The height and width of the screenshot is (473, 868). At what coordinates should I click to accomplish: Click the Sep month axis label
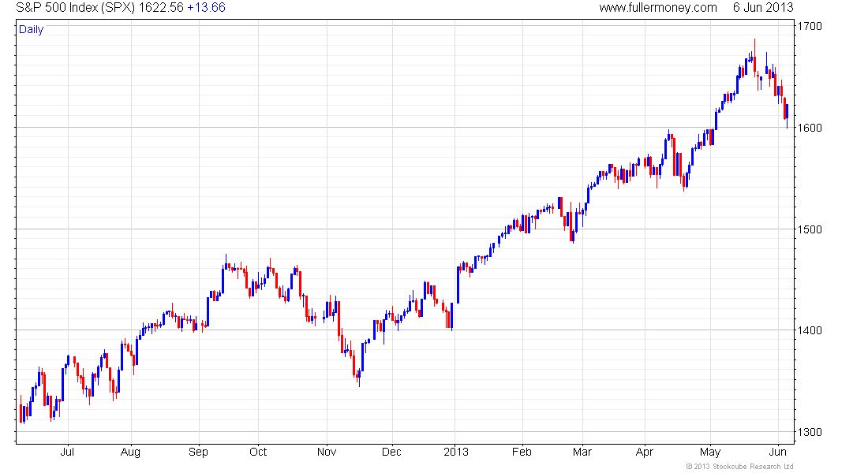point(198,453)
